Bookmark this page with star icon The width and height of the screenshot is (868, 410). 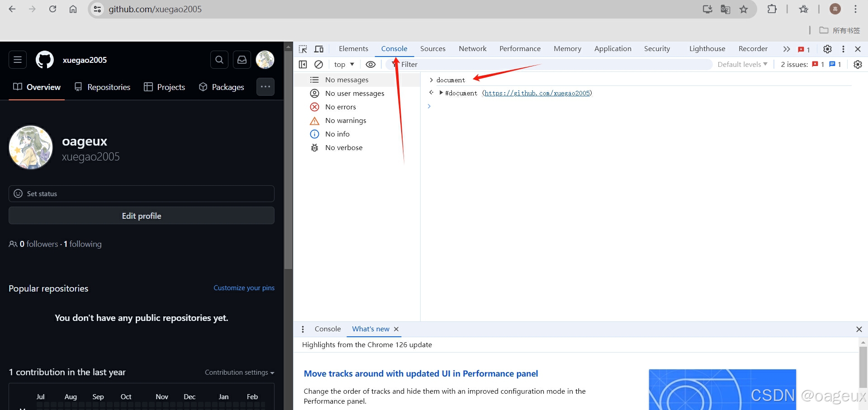click(x=744, y=9)
